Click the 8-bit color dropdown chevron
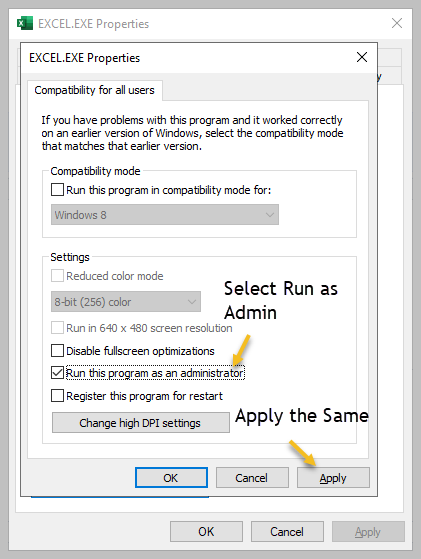The height and width of the screenshot is (559, 421). [192, 302]
